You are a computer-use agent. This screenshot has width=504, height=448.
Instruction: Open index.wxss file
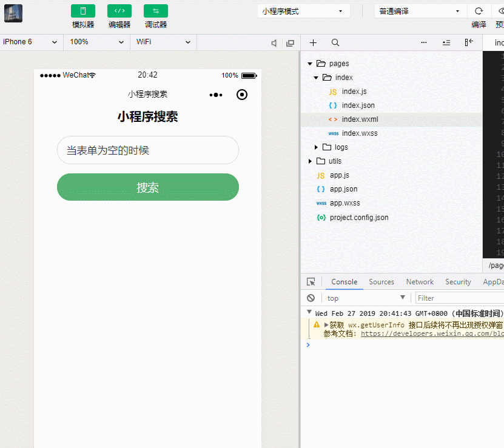(x=360, y=133)
